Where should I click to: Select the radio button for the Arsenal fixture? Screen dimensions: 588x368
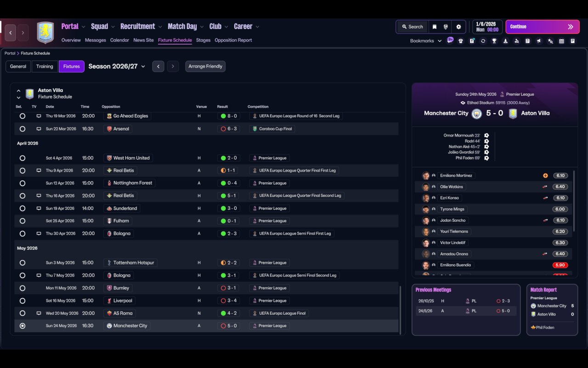point(23,129)
